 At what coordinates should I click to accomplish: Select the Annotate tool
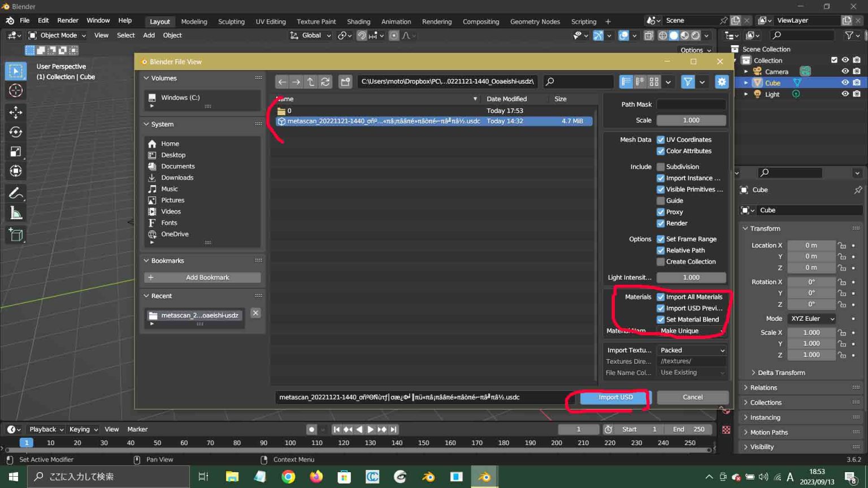click(x=16, y=193)
